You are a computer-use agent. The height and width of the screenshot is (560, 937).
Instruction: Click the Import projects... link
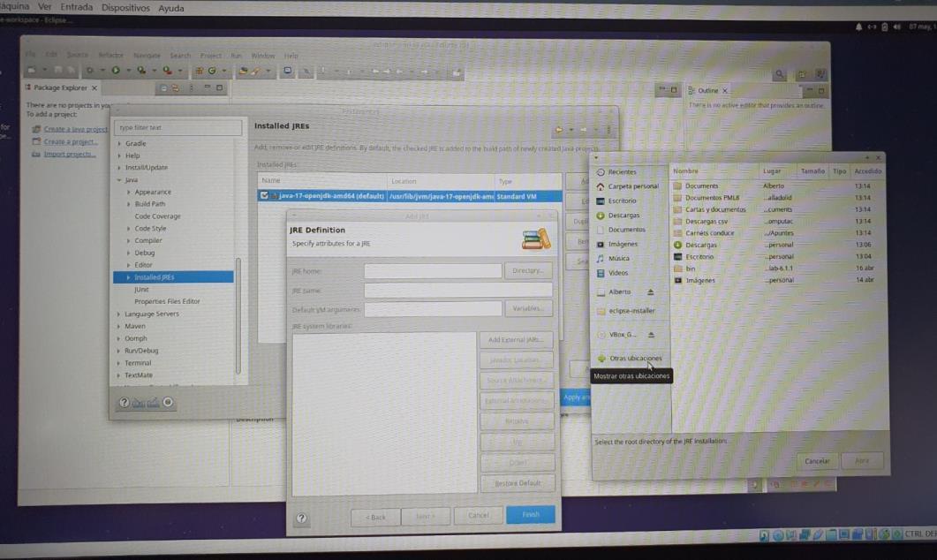click(69, 155)
